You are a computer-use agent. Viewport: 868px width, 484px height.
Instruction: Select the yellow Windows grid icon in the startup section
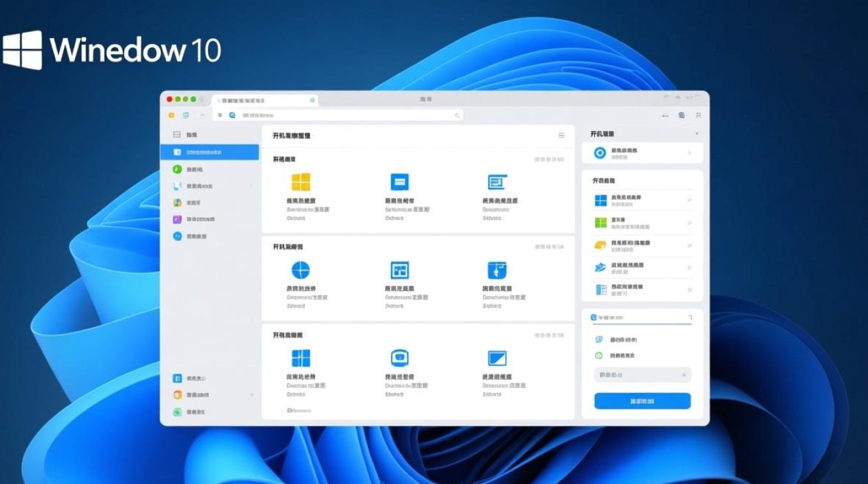click(301, 182)
